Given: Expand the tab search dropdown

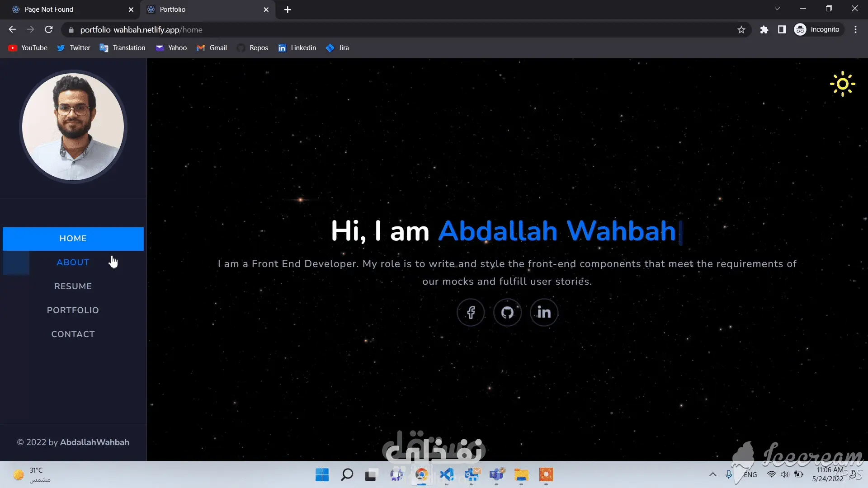Looking at the screenshot, I should pyautogui.click(x=777, y=9).
